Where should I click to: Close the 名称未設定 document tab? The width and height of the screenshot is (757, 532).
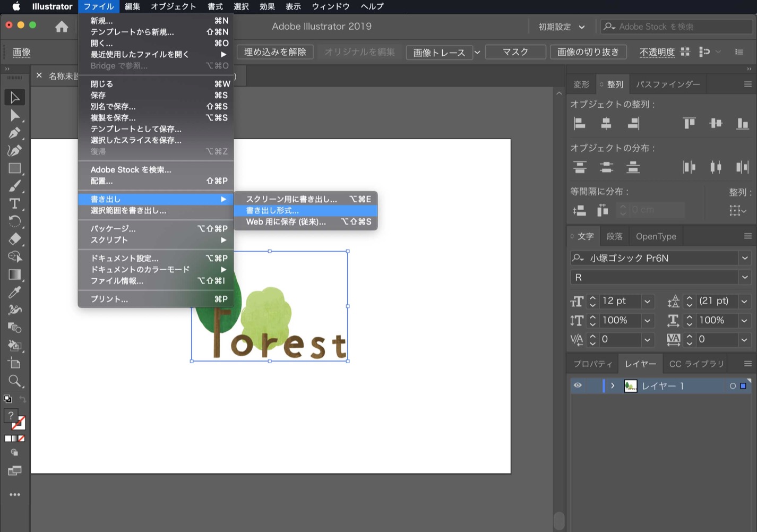point(39,75)
